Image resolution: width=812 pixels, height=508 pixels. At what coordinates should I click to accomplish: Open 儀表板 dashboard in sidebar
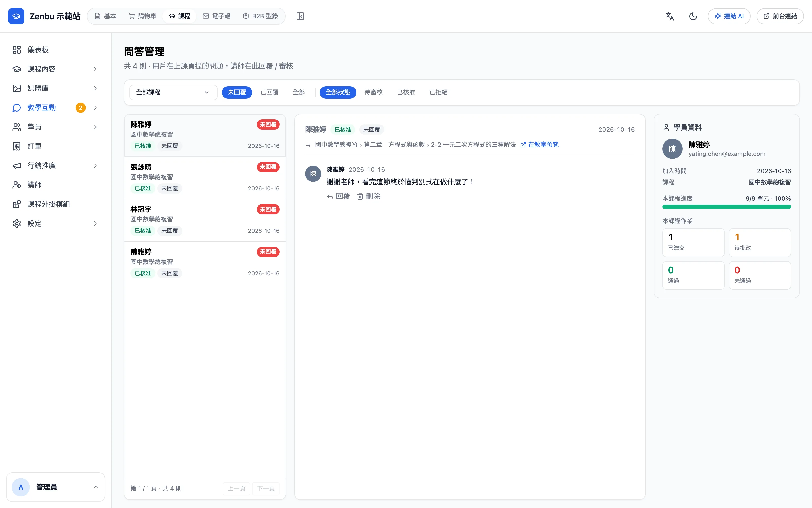(x=56, y=50)
